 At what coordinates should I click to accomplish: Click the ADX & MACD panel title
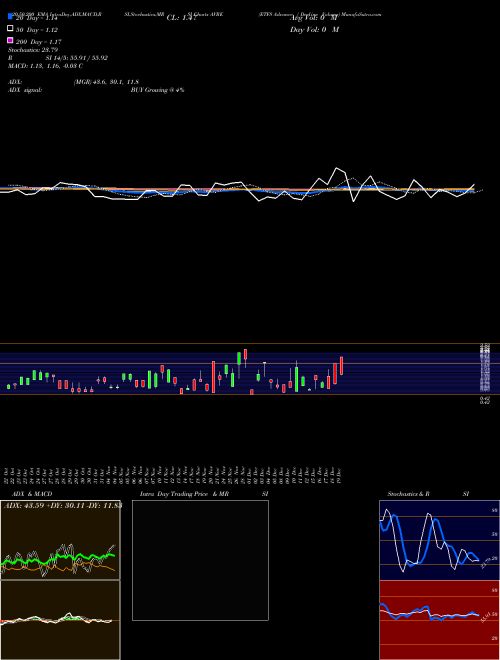pos(32,494)
